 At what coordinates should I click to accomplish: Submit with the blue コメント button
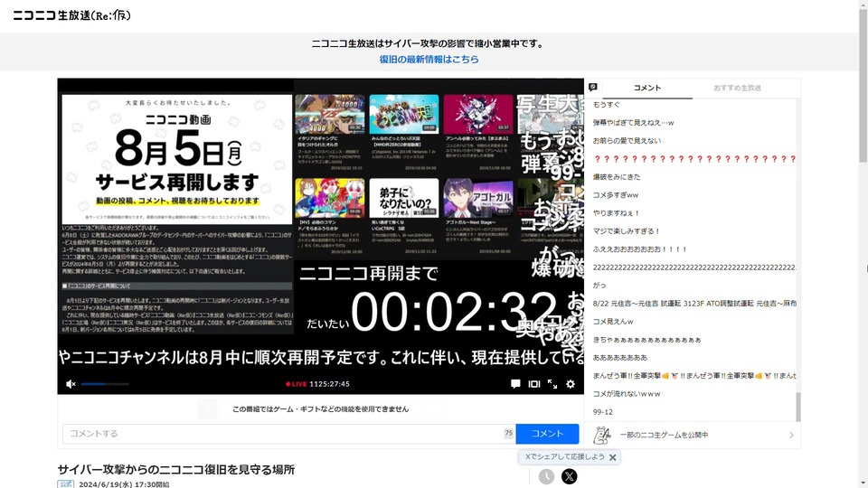click(548, 434)
